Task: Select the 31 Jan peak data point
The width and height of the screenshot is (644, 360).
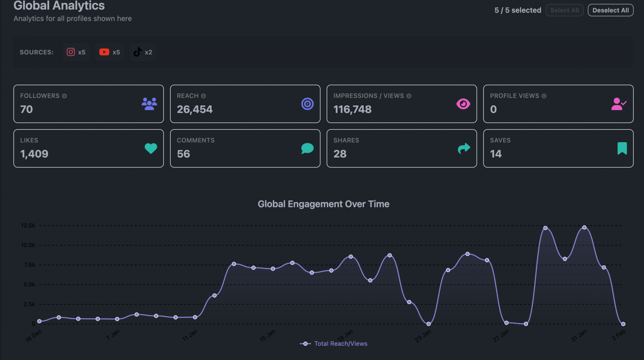Action: [584, 227]
